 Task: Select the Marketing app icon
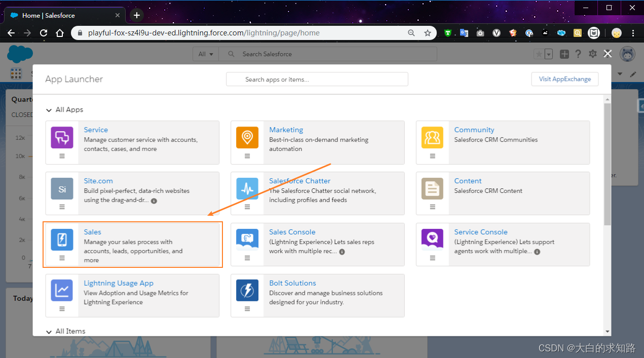click(x=247, y=137)
